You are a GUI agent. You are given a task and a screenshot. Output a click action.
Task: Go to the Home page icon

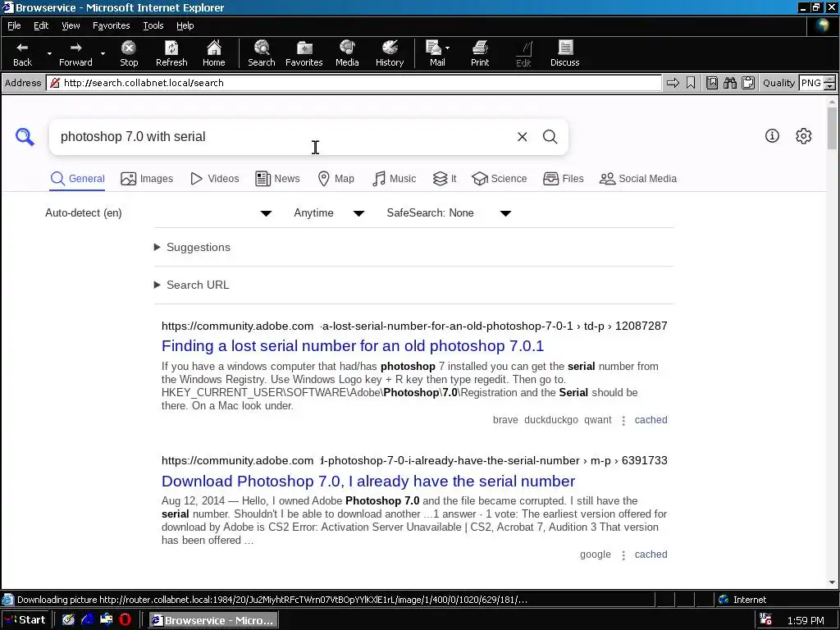[x=214, y=53]
